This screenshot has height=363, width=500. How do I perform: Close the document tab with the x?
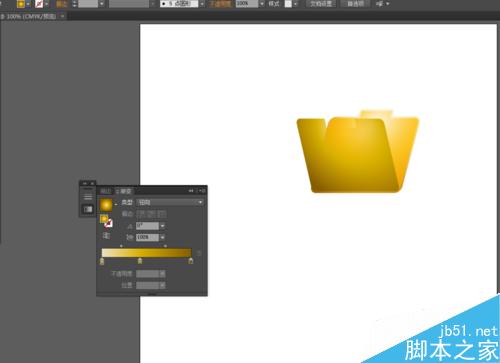[x=62, y=16]
